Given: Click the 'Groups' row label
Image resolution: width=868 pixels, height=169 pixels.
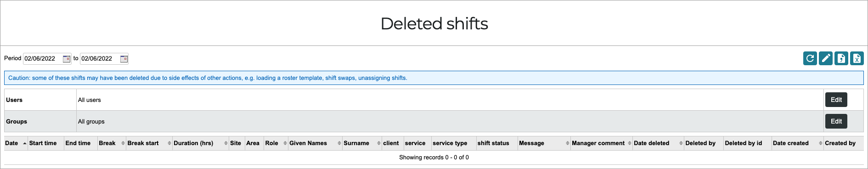Looking at the screenshot, I should 17,122.
